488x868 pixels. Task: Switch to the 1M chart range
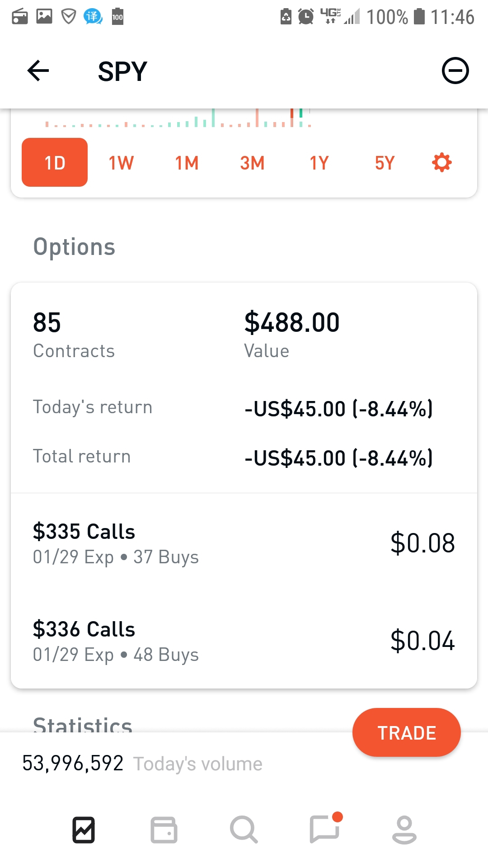click(187, 163)
